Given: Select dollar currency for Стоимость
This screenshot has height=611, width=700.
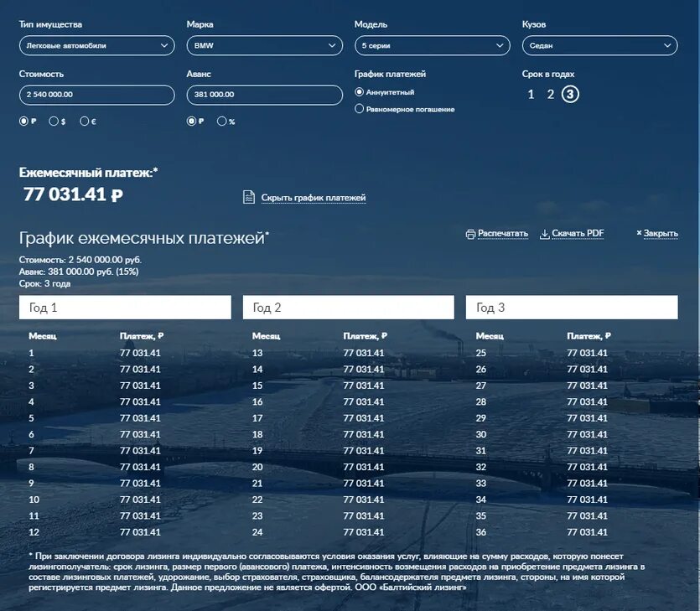Looking at the screenshot, I should (x=54, y=121).
